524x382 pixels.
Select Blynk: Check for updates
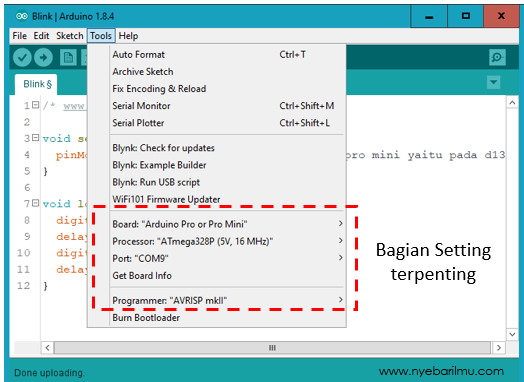pyautogui.click(x=217, y=148)
